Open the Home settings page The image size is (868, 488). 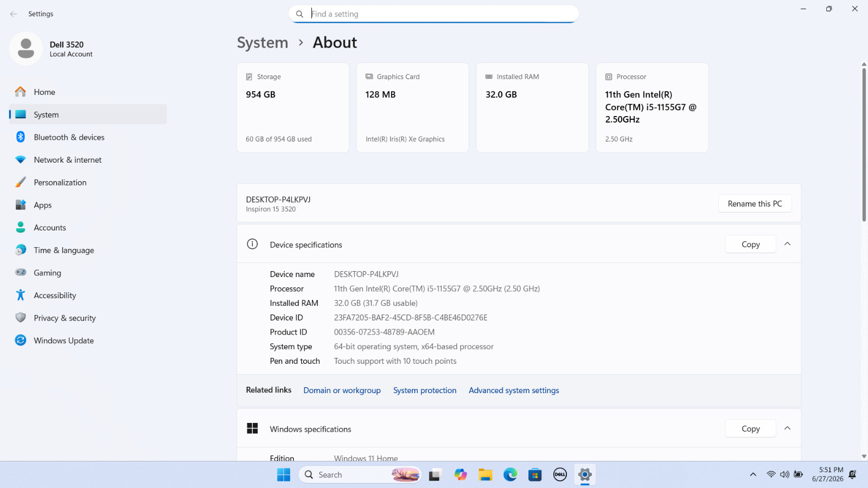[x=88, y=92]
